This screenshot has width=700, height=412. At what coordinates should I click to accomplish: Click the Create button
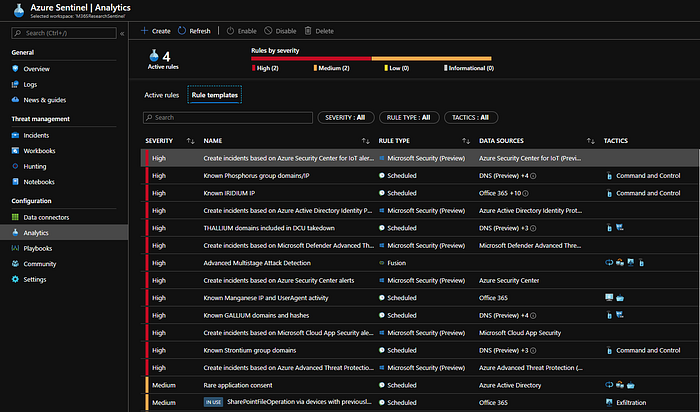tap(155, 31)
